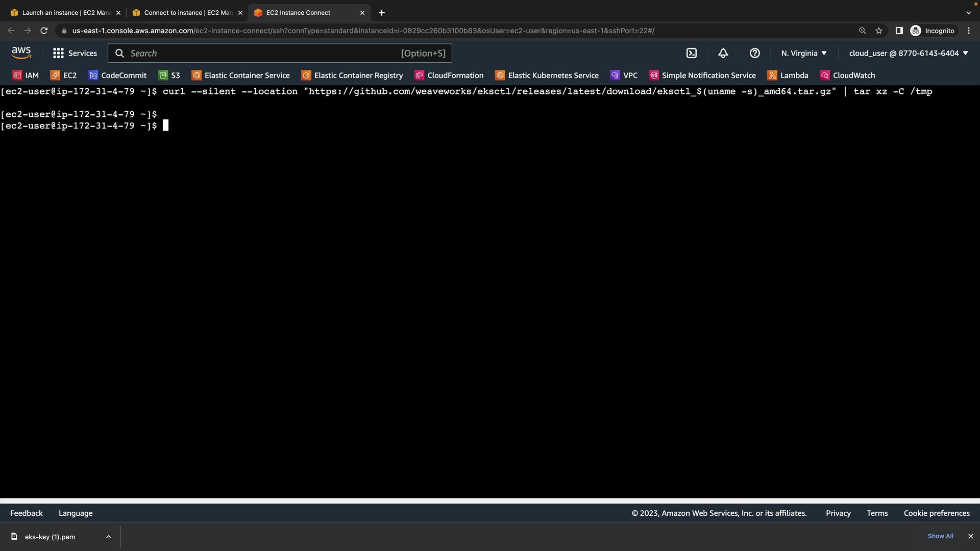The width and height of the screenshot is (980, 551).
Task: Open Lambda shortcut in favorites bar
Action: (788, 76)
